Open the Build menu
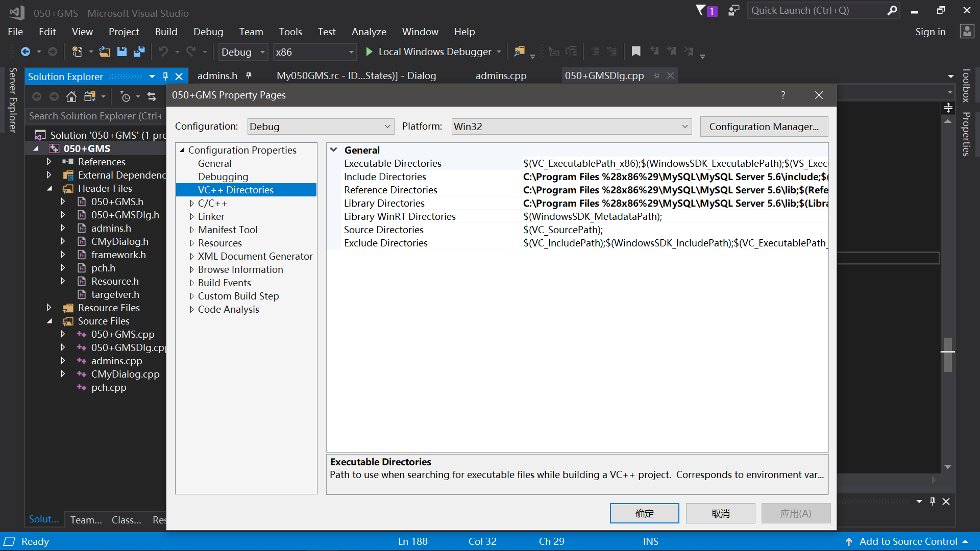The image size is (980, 551). coord(166,32)
